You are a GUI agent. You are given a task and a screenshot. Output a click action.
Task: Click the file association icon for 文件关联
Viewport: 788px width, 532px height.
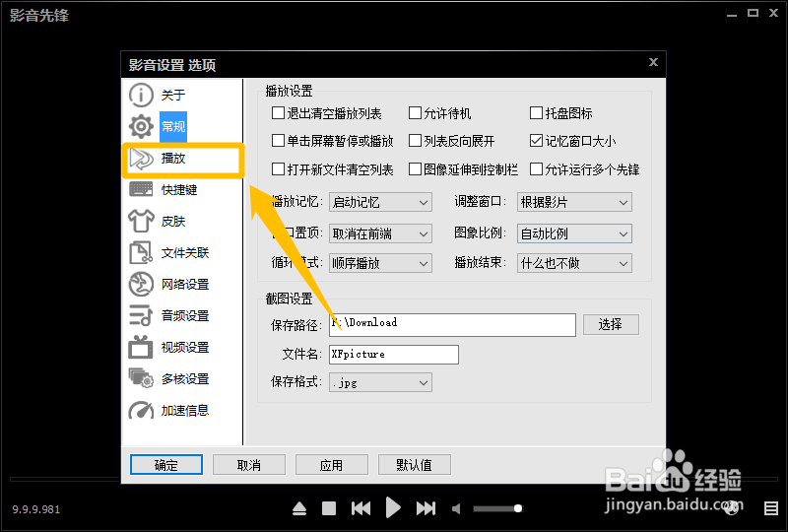point(141,252)
